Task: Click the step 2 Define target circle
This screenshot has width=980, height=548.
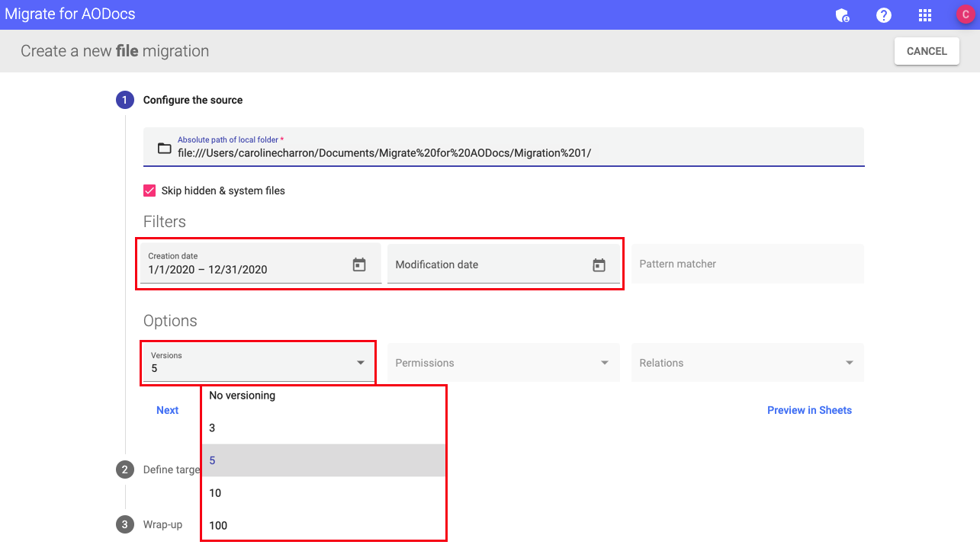Action: tap(124, 469)
